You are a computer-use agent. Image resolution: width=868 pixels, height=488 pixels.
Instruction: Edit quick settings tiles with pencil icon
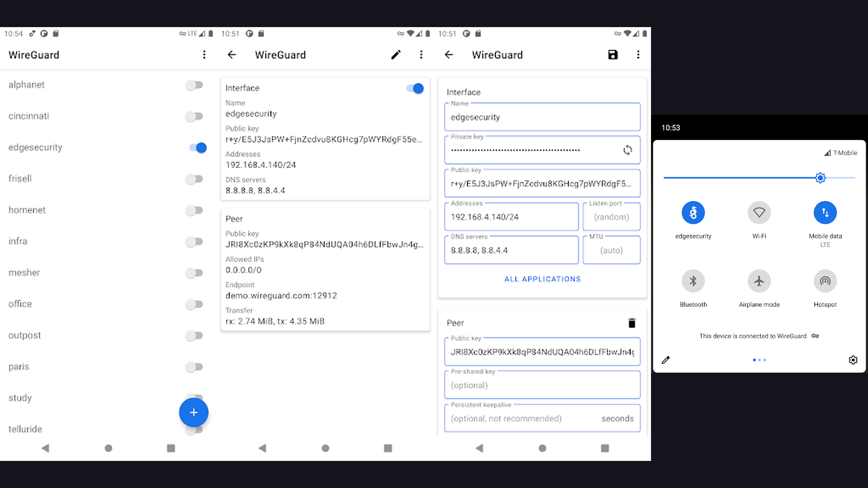click(x=666, y=360)
